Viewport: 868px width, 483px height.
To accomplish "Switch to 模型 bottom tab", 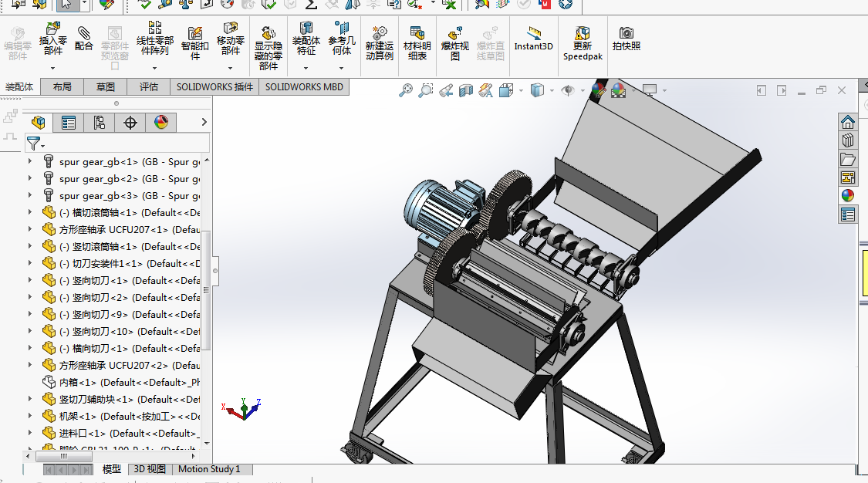I will click(x=111, y=469).
